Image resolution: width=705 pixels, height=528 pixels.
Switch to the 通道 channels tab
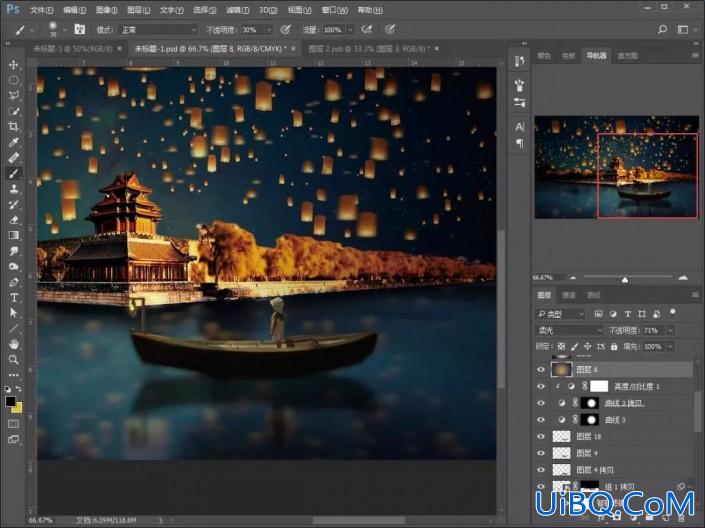[x=569, y=295]
